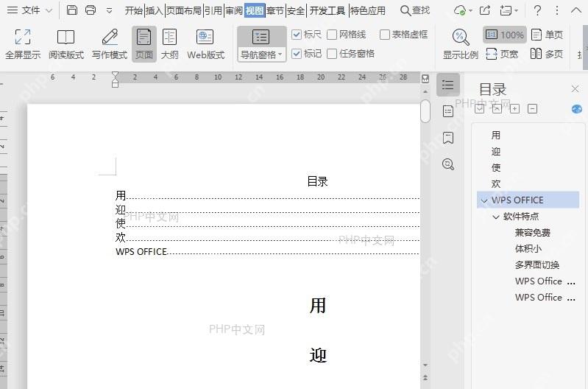Image resolution: width=588 pixels, height=389 pixels.
Task: Select 多界面切换 in the outline
Action: (x=537, y=265)
